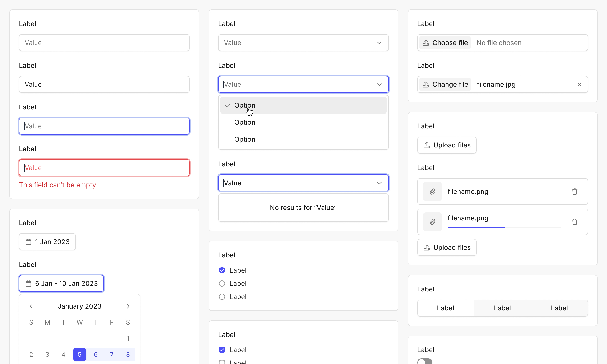
Task: Select day 5 in the January 2023 calendar
Action: pos(80,355)
